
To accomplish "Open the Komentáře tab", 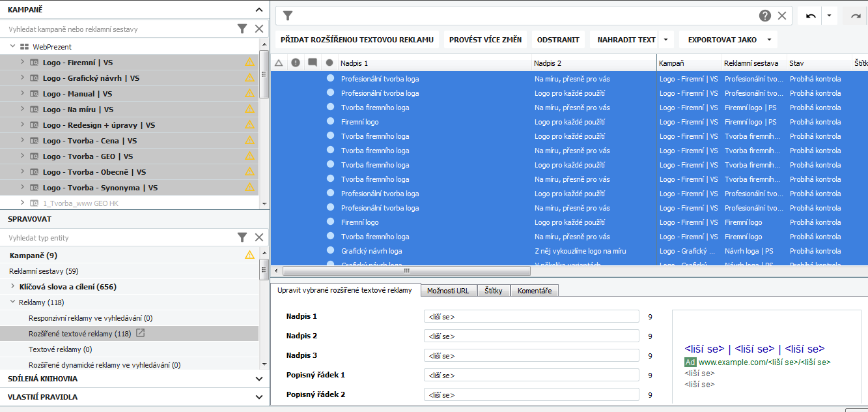I will [x=535, y=291].
